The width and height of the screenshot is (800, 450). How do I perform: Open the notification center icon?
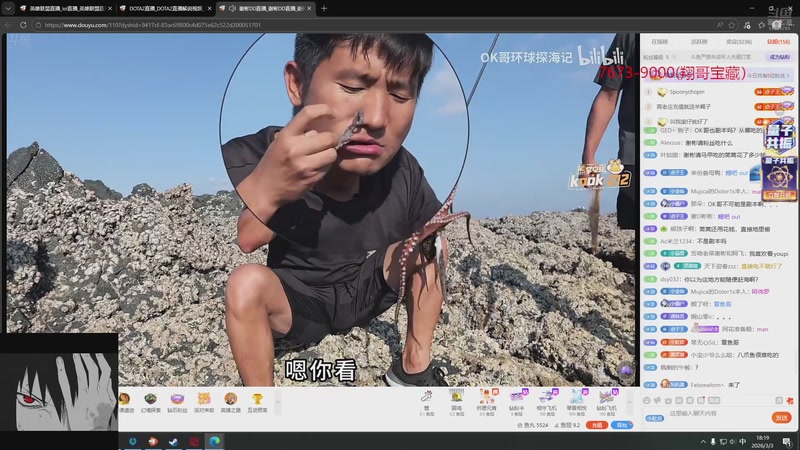pyautogui.click(x=787, y=442)
